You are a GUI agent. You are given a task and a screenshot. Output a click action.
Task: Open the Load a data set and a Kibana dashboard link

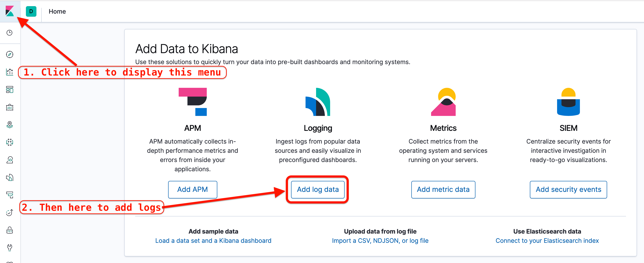pos(213,241)
